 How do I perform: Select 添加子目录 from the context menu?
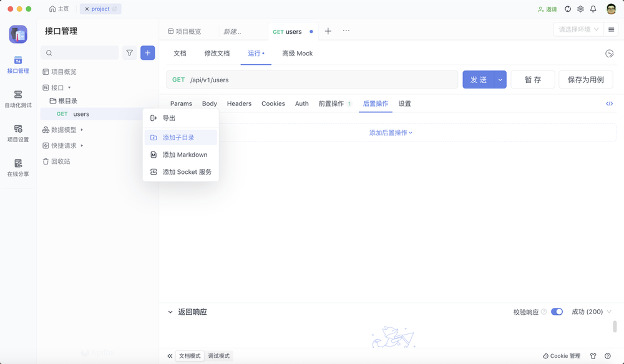coord(180,137)
